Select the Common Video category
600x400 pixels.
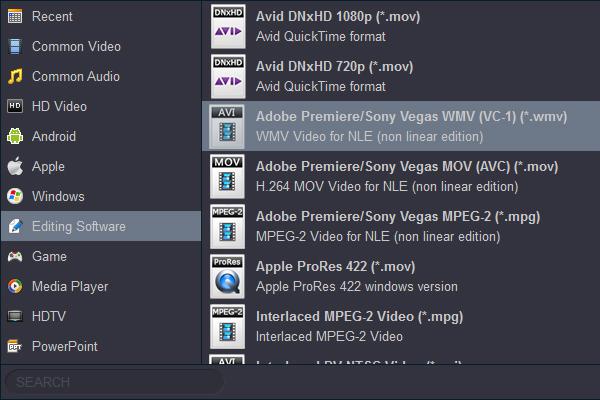coord(101,46)
